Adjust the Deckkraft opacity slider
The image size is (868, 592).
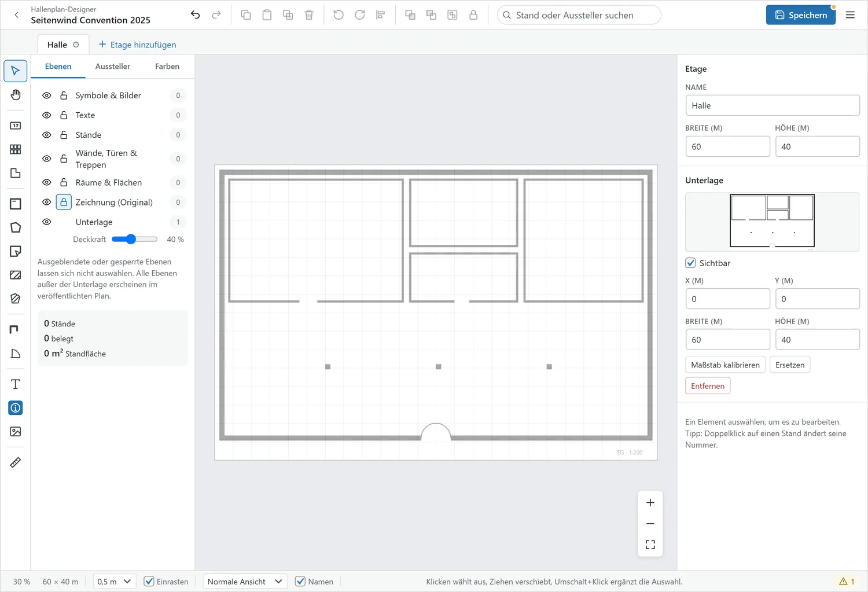tap(134, 240)
